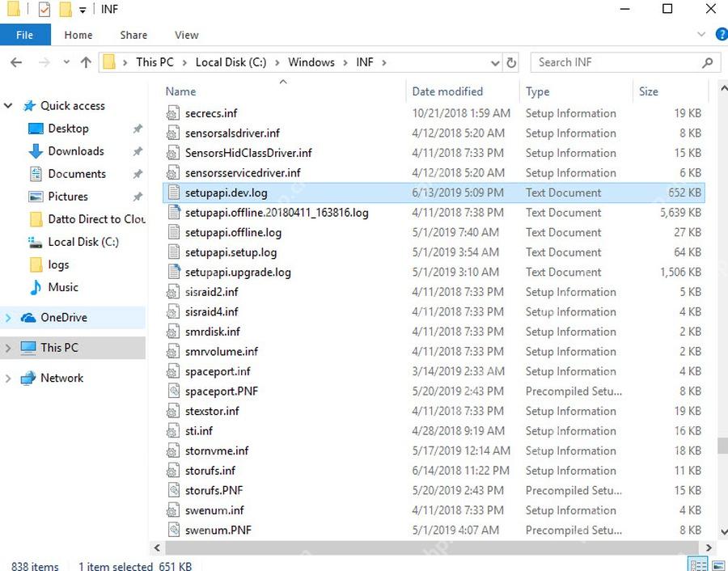The image size is (728, 571).
Task: Click the Network icon in sidebar
Action: pos(28,379)
